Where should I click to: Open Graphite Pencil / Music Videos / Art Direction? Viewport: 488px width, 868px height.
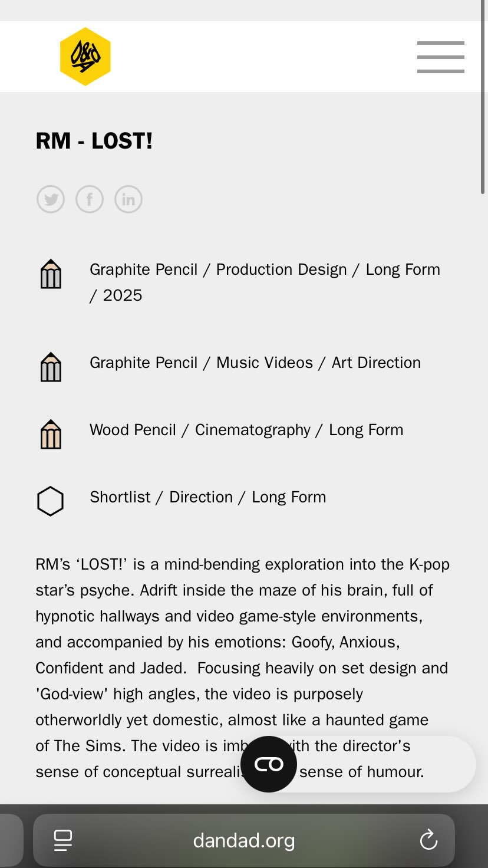pyautogui.click(x=255, y=363)
